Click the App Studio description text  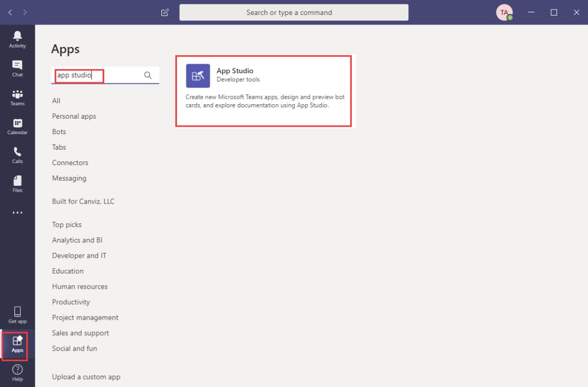click(x=265, y=101)
